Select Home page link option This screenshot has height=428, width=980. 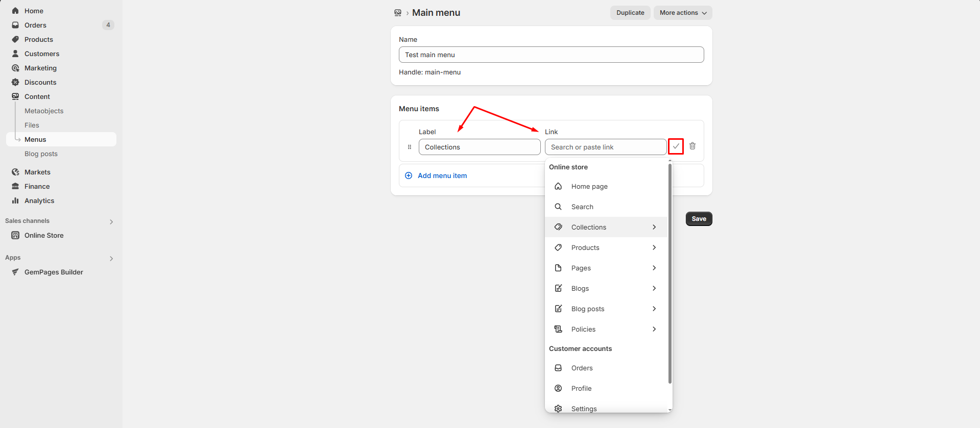pos(589,186)
